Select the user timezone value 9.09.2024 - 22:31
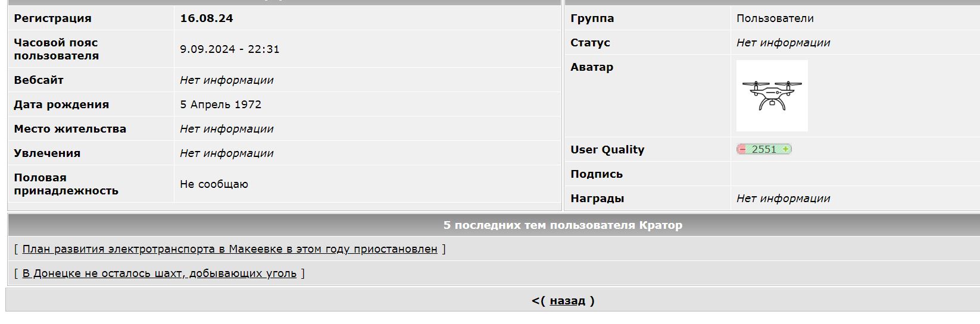The image size is (980, 324). [x=230, y=49]
